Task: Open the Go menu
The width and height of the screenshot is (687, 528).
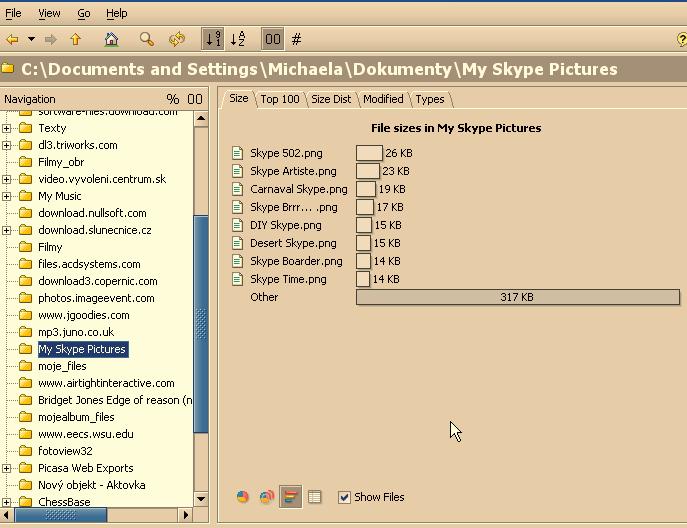Action: 84,14
